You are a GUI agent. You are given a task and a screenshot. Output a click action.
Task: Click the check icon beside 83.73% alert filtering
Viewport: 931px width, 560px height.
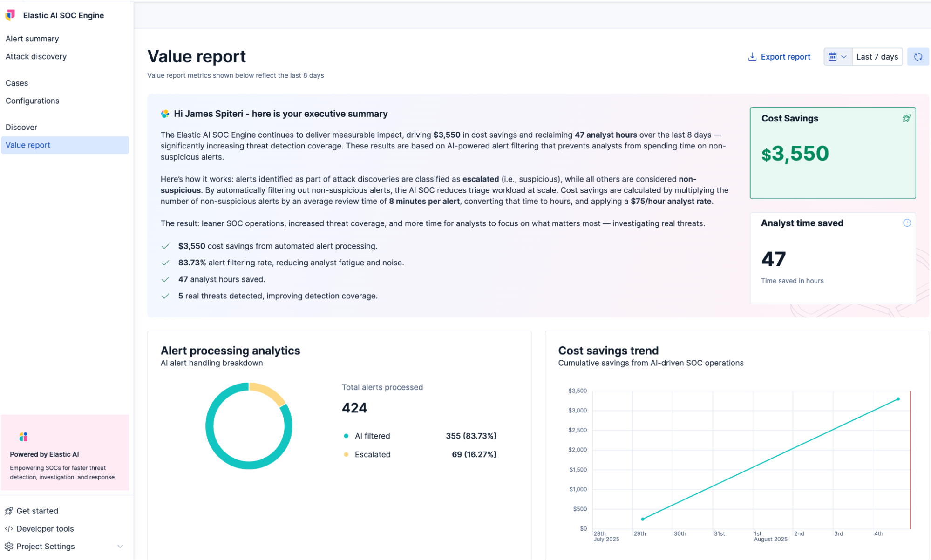tap(165, 263)
